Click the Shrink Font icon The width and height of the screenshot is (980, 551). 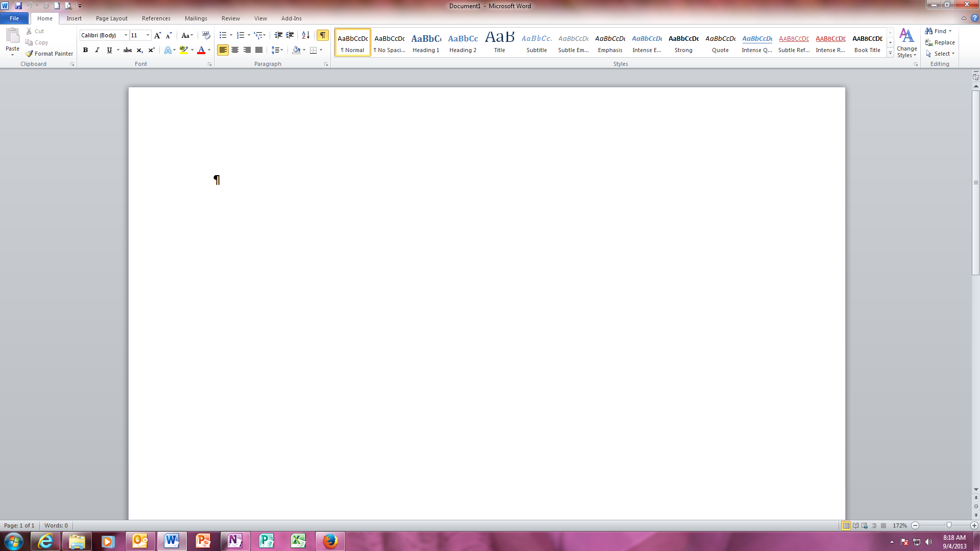169,35
